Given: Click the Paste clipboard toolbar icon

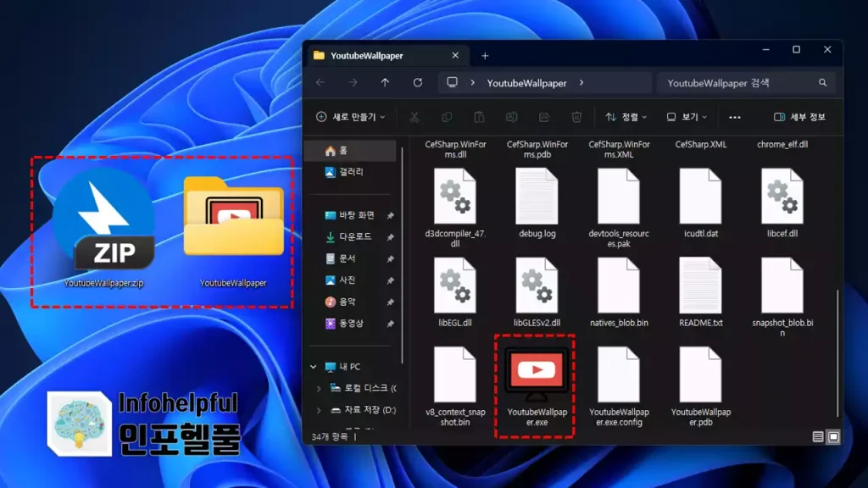Looking at the screenshot, I should (x=479, y=117).
